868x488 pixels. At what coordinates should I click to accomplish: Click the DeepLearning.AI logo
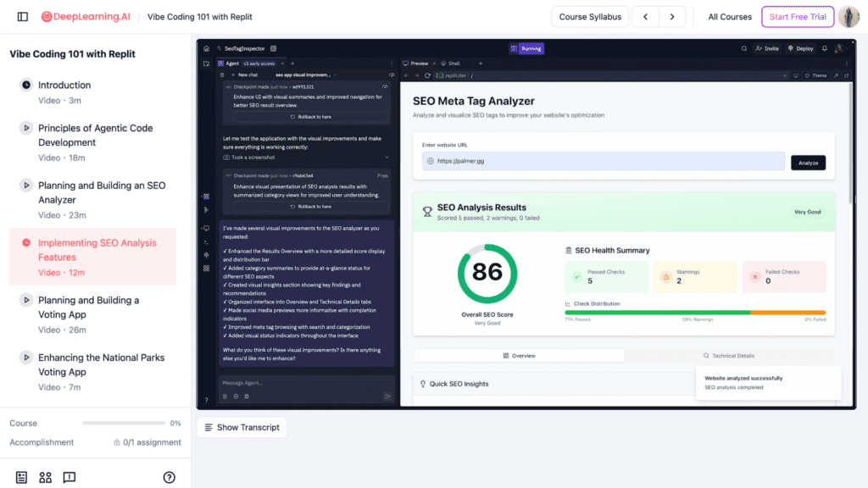86,17
